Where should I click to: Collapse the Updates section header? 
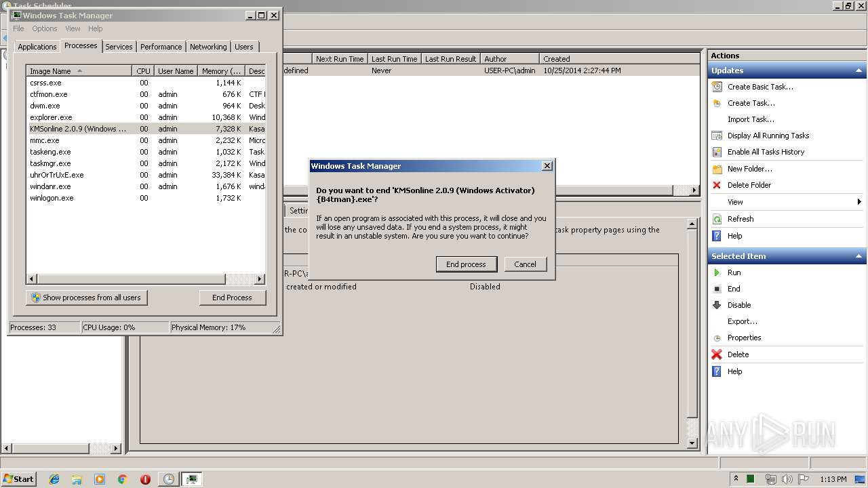tap(859, 70)
